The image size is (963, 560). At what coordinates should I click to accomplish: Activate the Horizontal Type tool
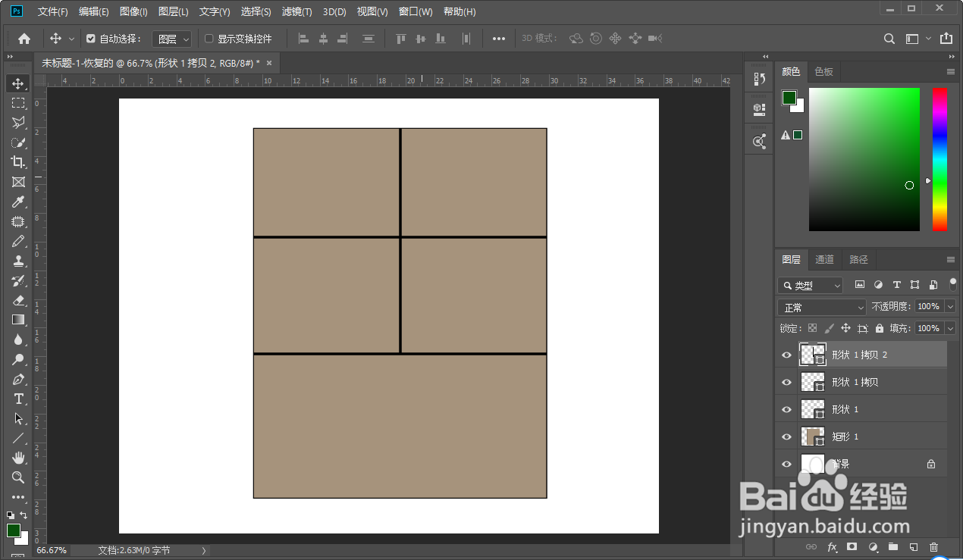(17, 399)
